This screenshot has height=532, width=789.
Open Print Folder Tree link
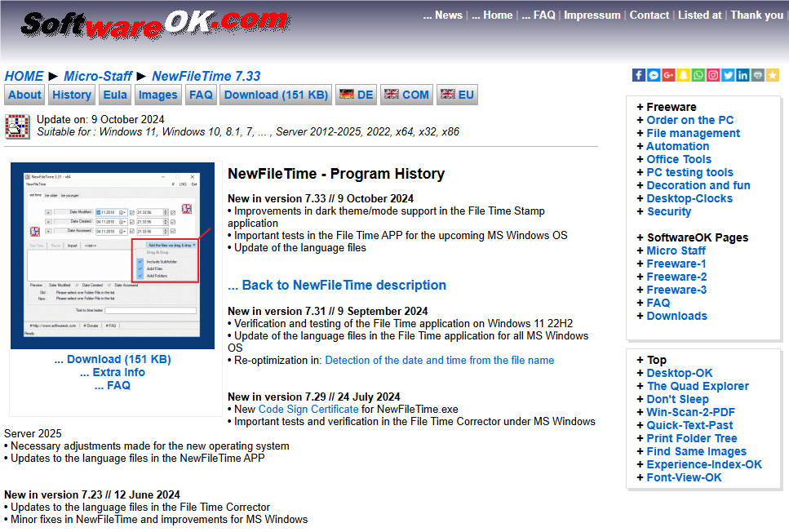point(691,439)
